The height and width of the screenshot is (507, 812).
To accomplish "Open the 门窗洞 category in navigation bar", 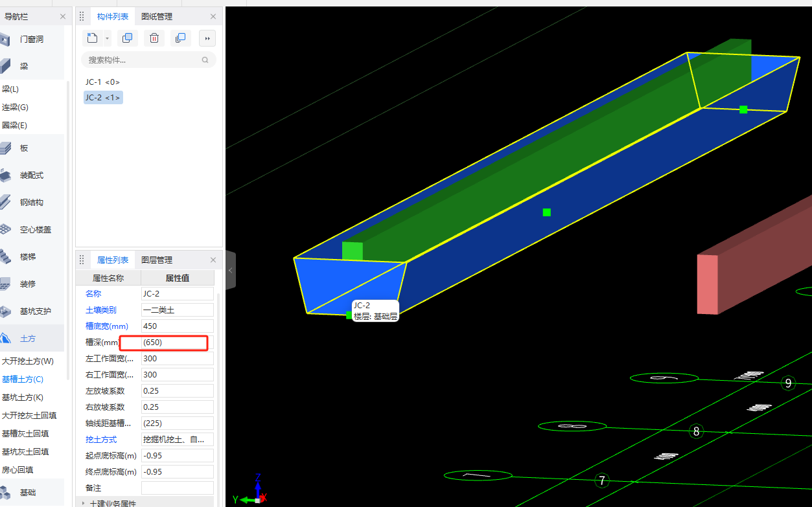I will click(32, 39).
